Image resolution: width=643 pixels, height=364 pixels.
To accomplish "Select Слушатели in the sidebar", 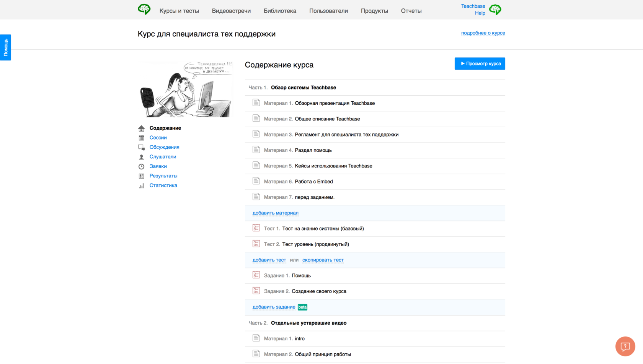I will tap(163, 157).
